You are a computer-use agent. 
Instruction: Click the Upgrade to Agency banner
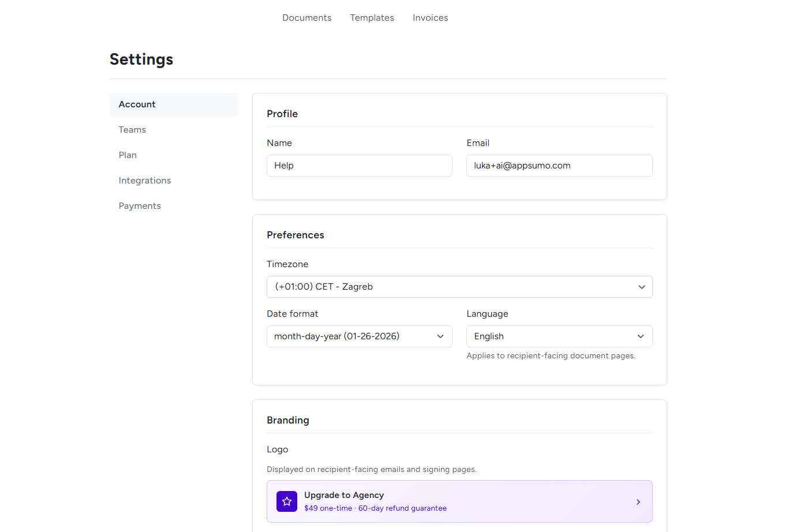459,501
